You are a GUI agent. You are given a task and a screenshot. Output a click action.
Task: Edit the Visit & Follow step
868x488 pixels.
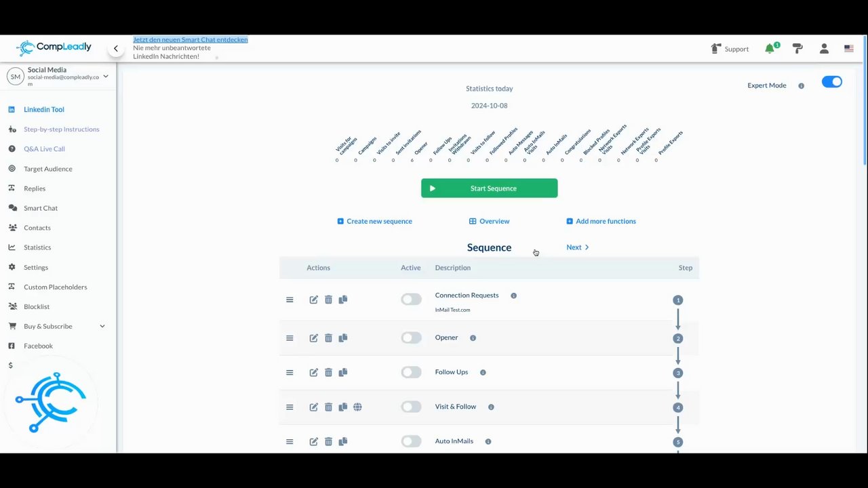pos(313,407)
